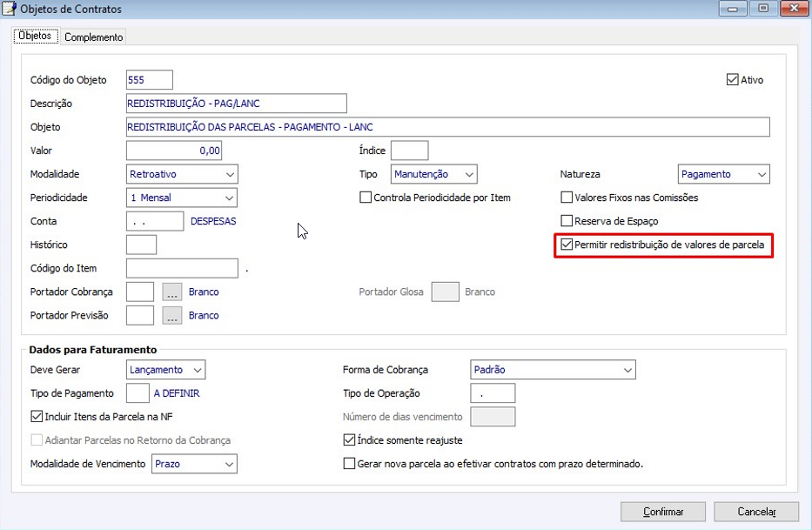Open Modalidade de Vencimento Prazo dropdown

coord(194,464)
